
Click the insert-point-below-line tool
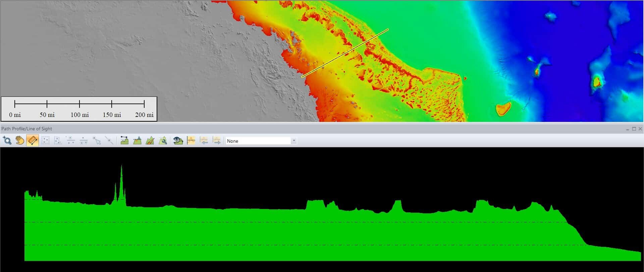point(84,141)
